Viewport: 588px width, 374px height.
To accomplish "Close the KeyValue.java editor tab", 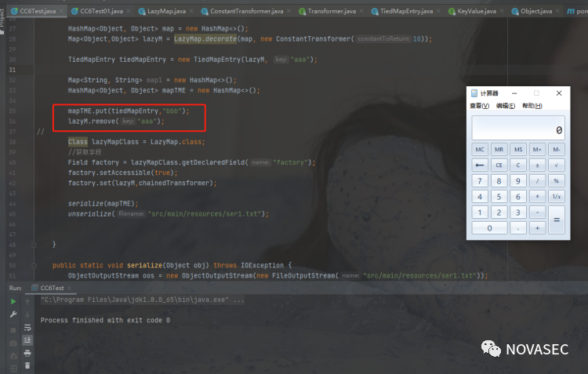I will point(502,11).
